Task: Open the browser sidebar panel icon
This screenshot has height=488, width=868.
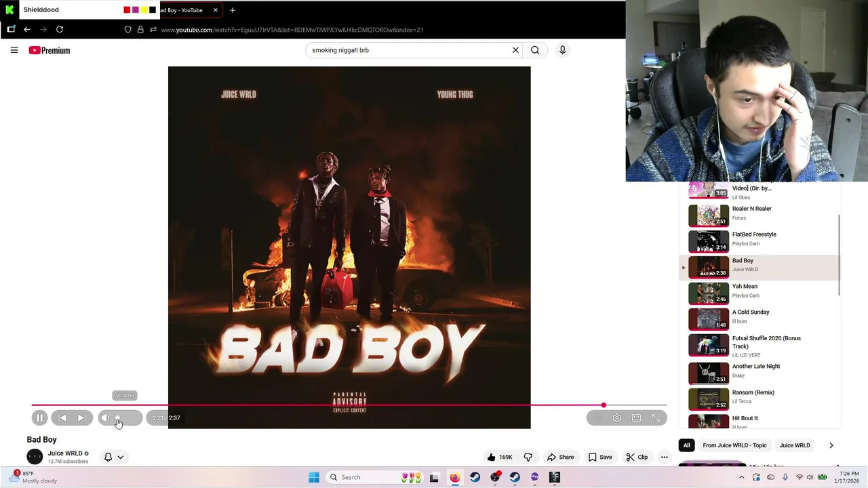Action: (x=11, y=30)
